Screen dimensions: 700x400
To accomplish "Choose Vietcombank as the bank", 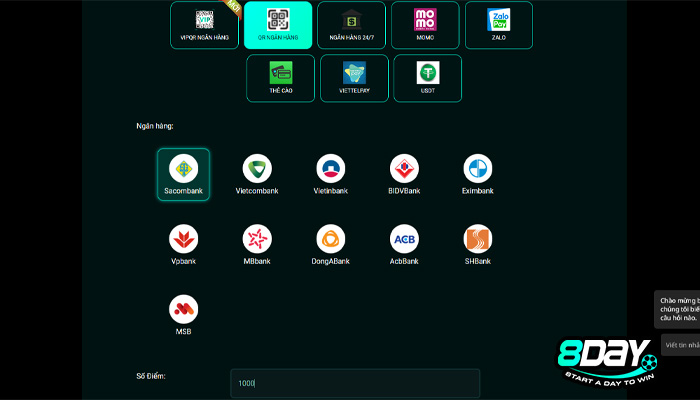I will 257,169.
